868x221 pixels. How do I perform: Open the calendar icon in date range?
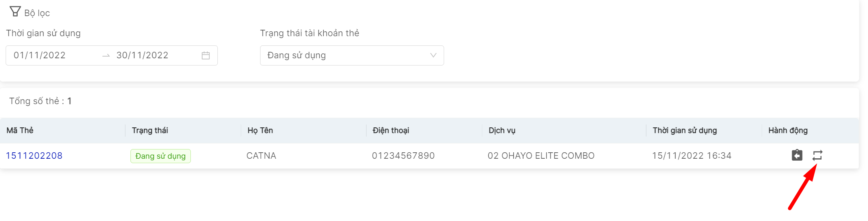click(206, 55)
